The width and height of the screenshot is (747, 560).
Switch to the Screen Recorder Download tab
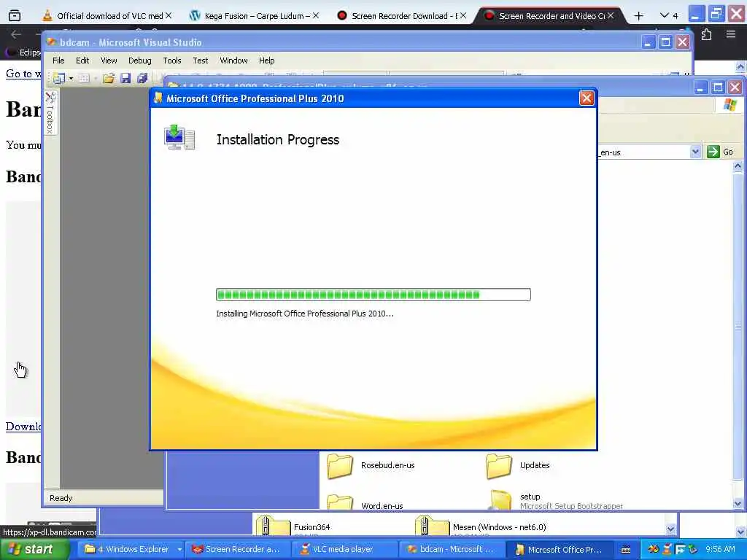[x=401, y=16]
